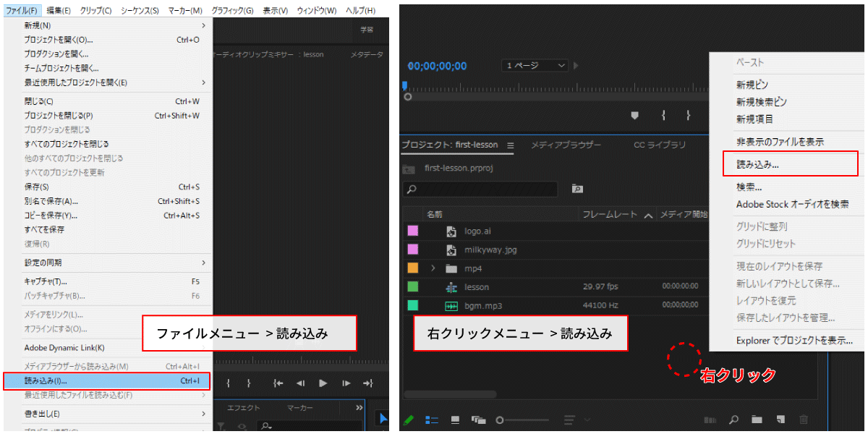Screen dimensions: 868x434
Task: Click the automate to sequence icon
Action: 710,420
